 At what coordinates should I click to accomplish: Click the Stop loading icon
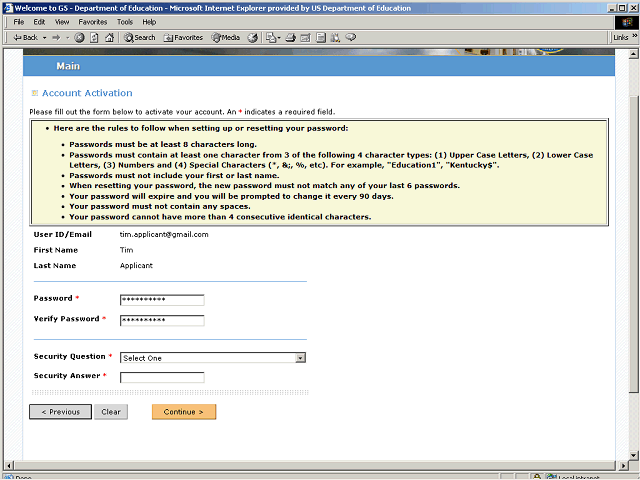(x=80, y=38)
